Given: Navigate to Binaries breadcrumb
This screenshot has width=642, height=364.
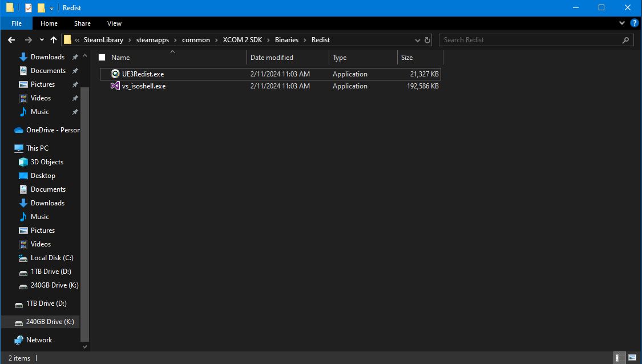Looking at the screenshot, I should (286, 40).
